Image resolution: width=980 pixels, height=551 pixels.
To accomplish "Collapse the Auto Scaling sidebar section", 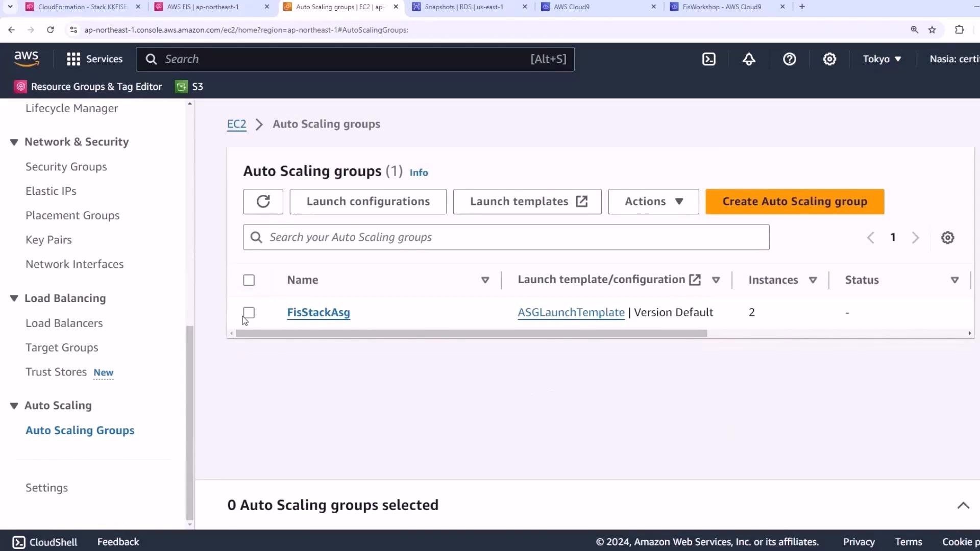I will pos(14,406).
